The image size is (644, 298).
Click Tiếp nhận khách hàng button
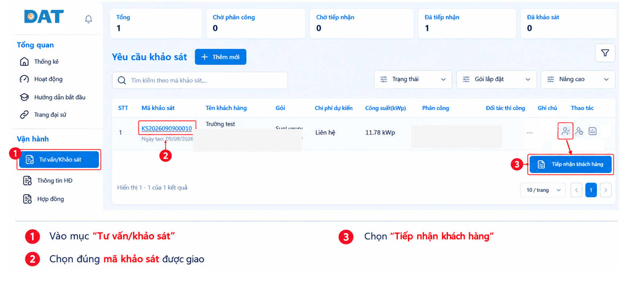click(x=571, y=164)
